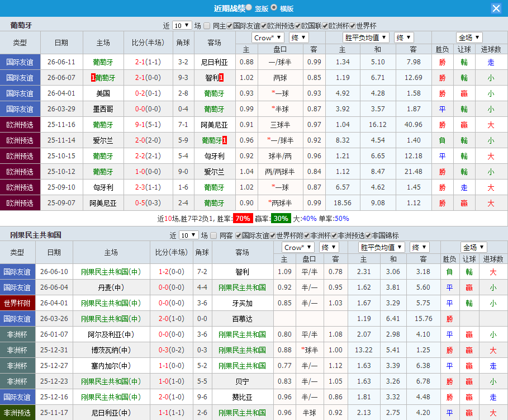
Task: Open 胜平负均值 dropdown in 葡萄牙 table
Action: click(366, 37)
